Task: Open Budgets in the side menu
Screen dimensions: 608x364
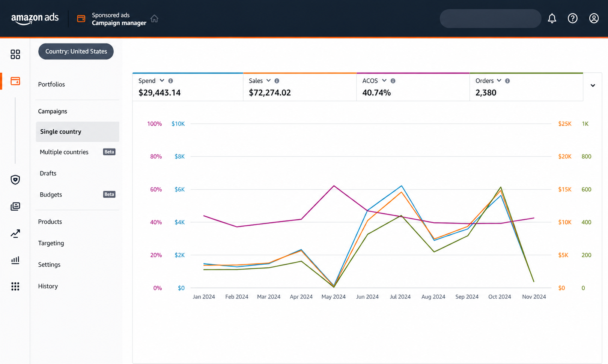Action: (x=51, y=195)
